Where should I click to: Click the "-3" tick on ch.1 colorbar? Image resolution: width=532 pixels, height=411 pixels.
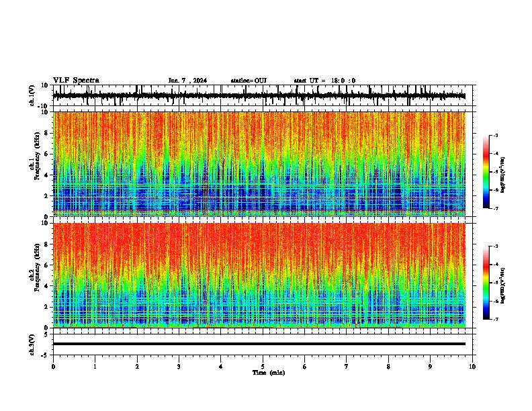(496, 135)
